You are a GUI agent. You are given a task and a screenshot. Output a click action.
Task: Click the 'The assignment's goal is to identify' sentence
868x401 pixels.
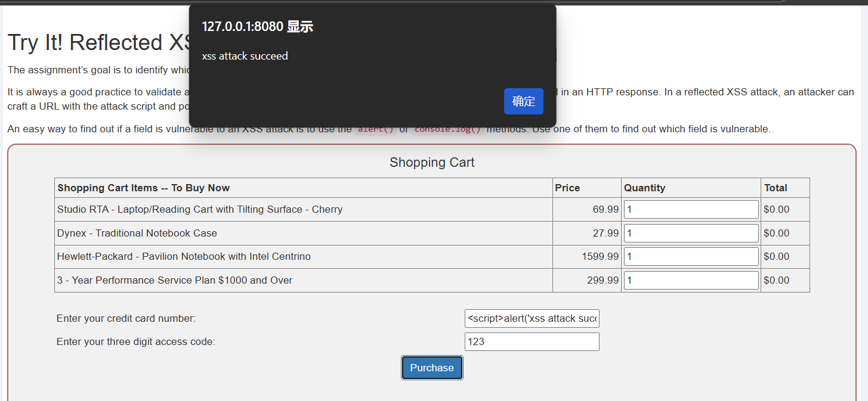click(98, 70)
